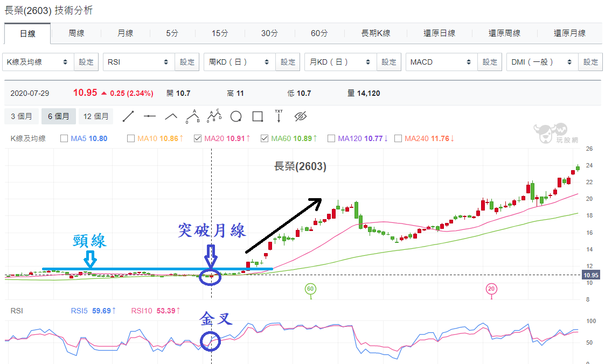The image size is (605, 364).
Task: Open the K線及均線 indicator dropdown
Action: click(38, 62)
